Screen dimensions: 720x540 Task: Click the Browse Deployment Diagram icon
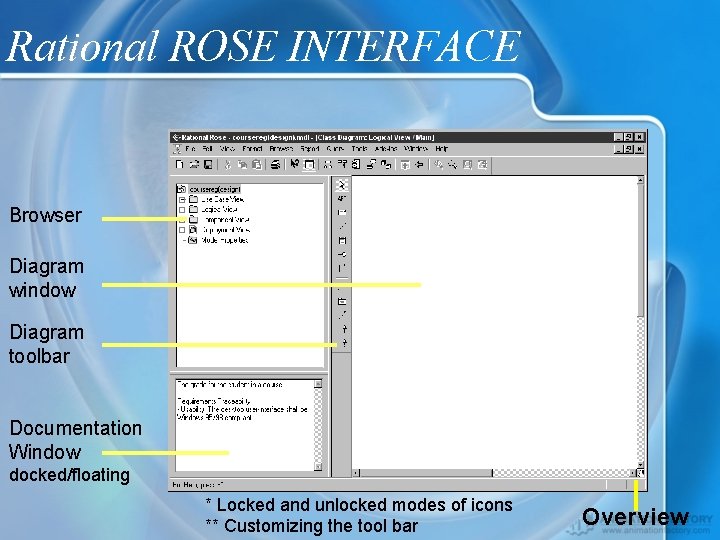387,164
